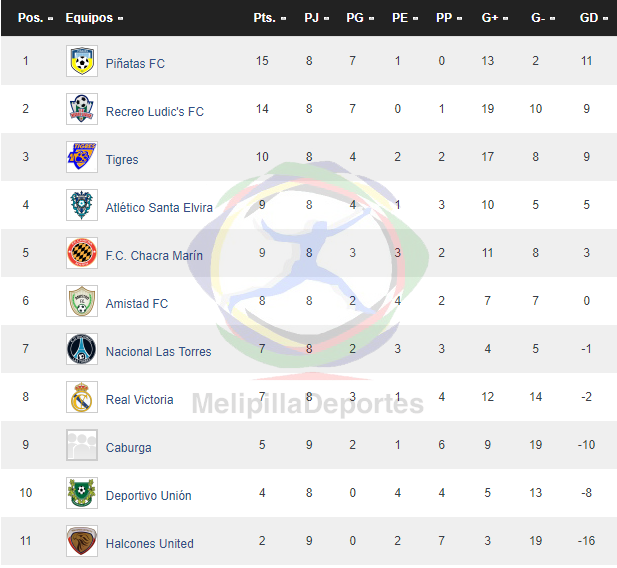The image size is (617, 568).
Task: Sort standings by Pos. header
Action: point(35,18)
